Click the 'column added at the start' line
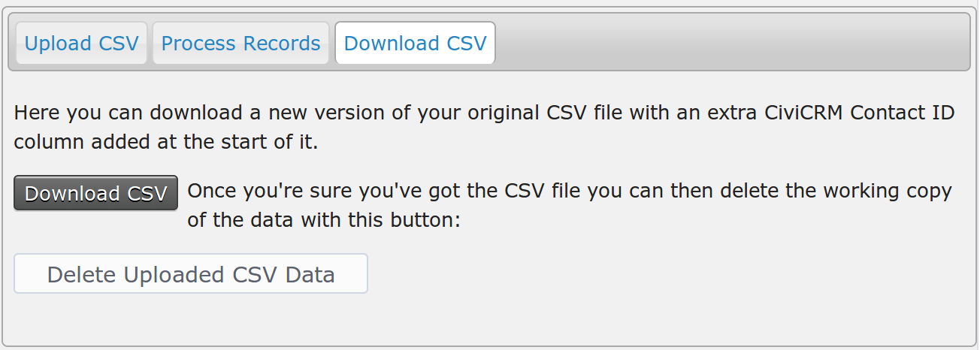 (x=166, y=143)
